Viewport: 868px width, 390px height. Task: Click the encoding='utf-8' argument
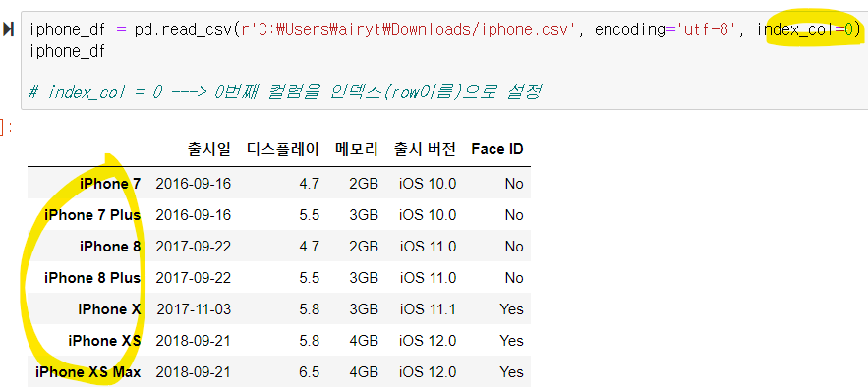(665, 29)
